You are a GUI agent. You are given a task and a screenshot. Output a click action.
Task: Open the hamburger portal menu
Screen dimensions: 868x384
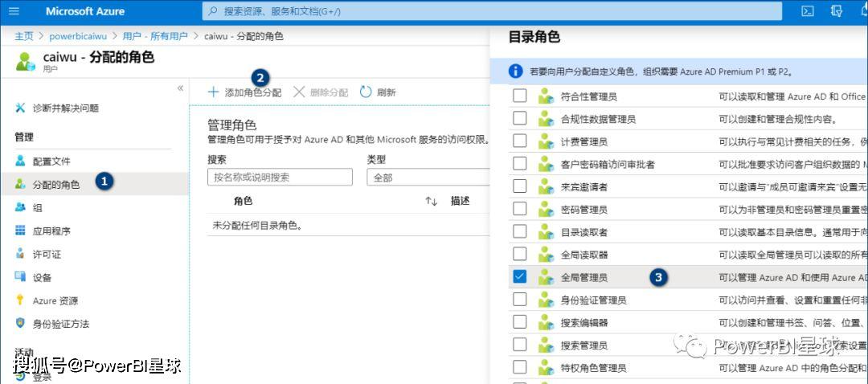[14, 11]
